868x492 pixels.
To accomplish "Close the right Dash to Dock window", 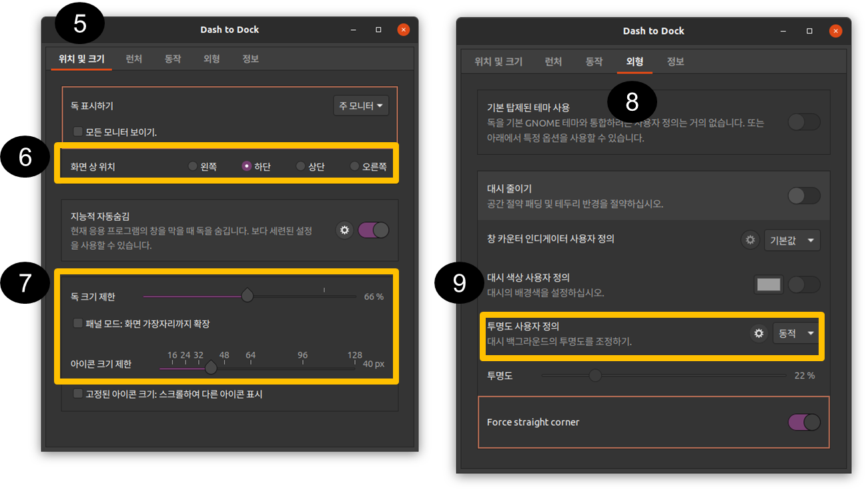I will (x=835, y=31).
